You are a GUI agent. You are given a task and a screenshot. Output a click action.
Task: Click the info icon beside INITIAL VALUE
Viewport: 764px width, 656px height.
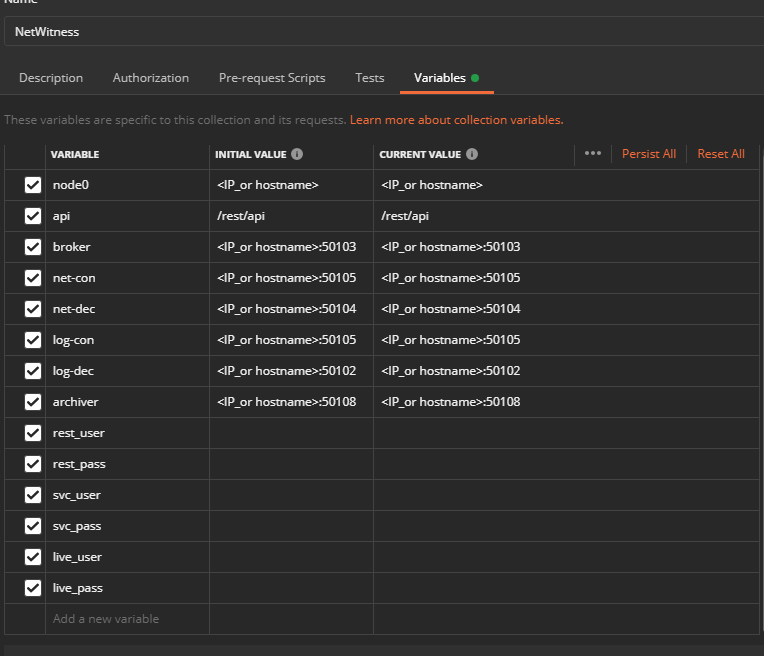(x=298, y=155)
